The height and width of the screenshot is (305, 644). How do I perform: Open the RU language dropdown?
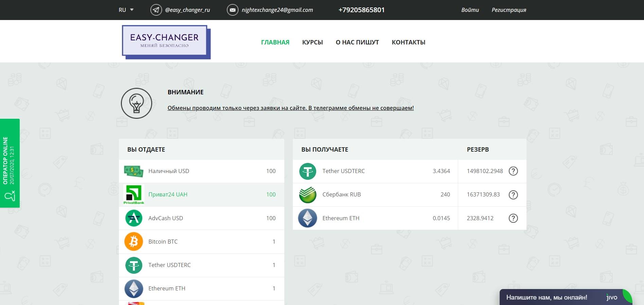click(x=126, y=10)
